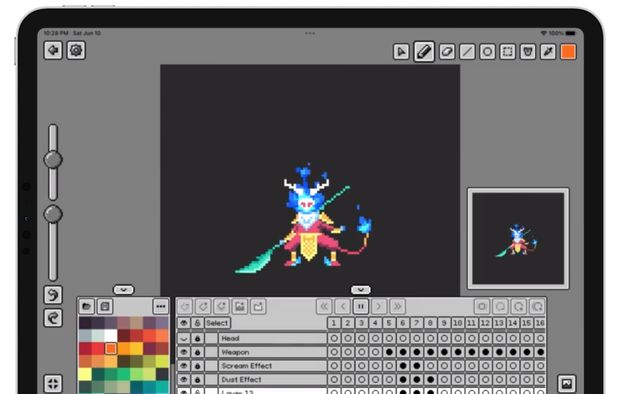Screen dimensions: 618x394
Task: Toggle lock on the Head layer
Action: tap(197, 338)
